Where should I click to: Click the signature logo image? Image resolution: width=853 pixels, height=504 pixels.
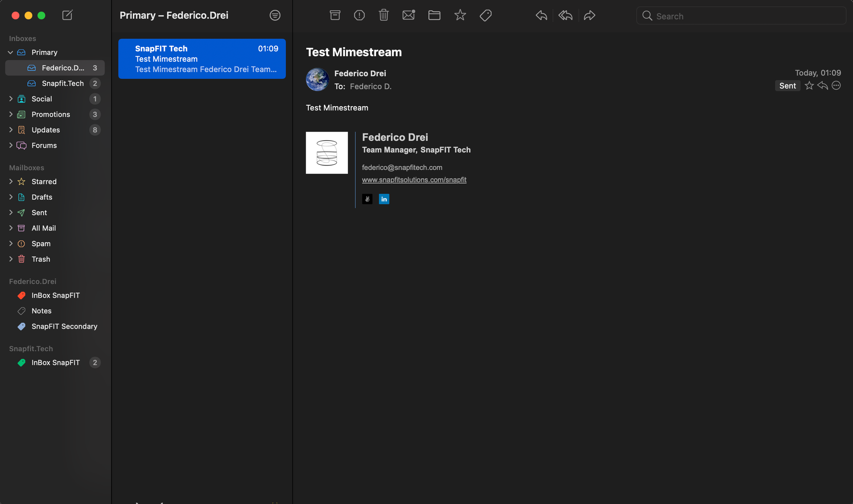coord(327,153)
